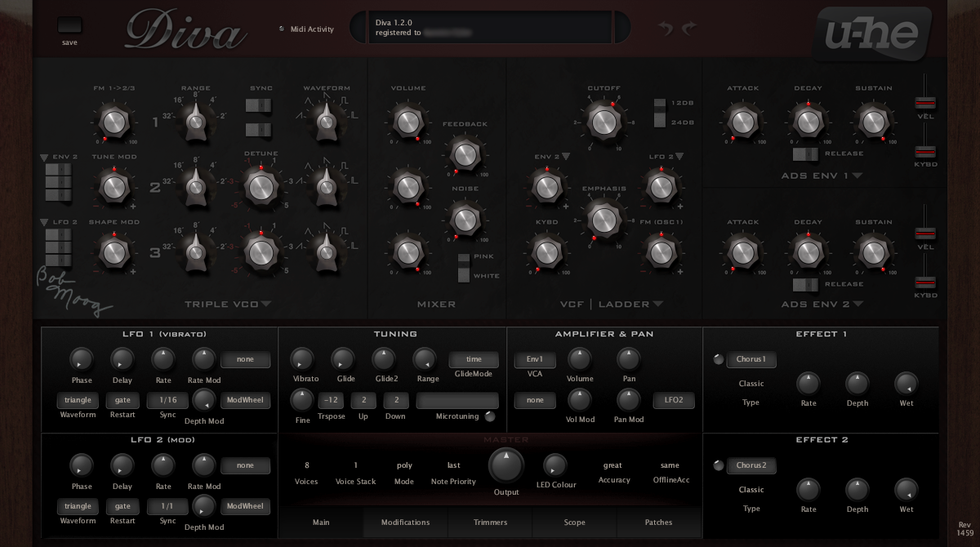Click the mixer Feedback knob
This screenshot has height=547, width=980.
464,154
